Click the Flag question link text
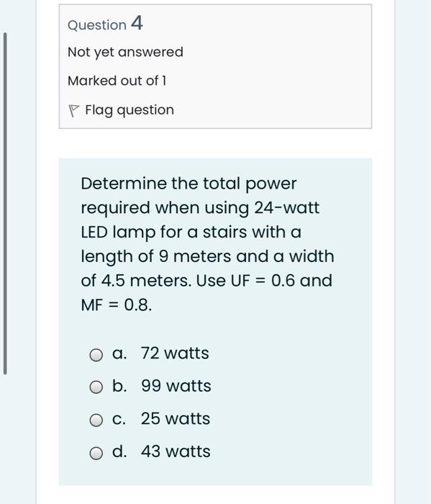 (x=130, y=110)
